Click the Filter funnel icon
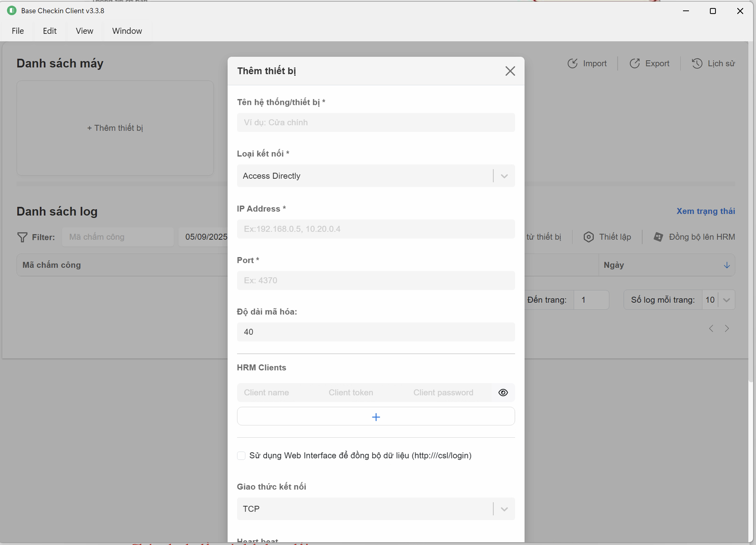756x545 pixels. point(22,237)
